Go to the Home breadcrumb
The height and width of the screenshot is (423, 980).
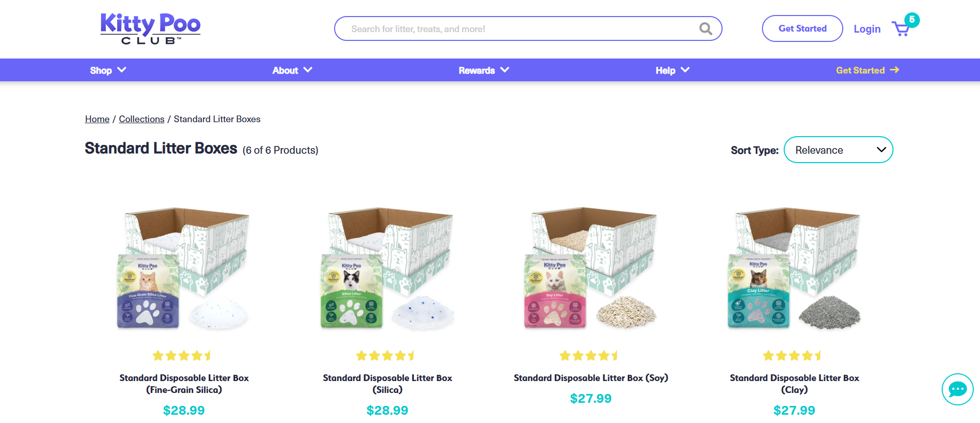tap(97, 119)
